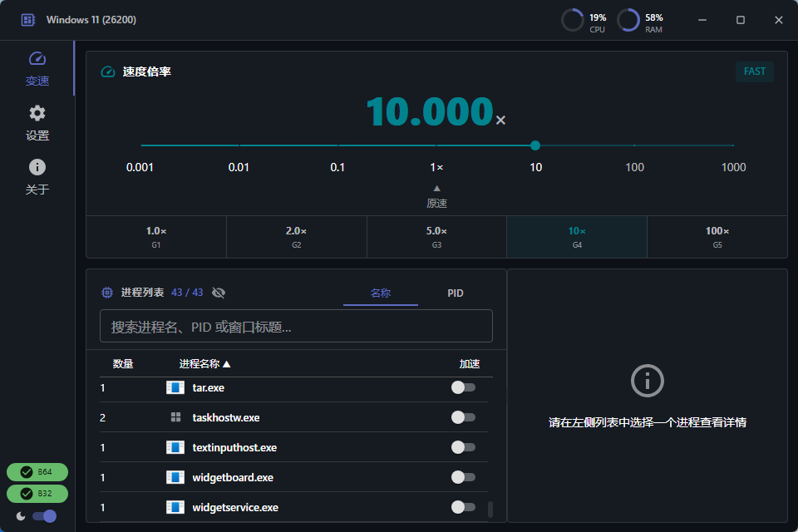The height and width of the screenshot is (532, 798).
Task: Click the taskhostw.exe process icon
Action: click(x=175, y=417)
